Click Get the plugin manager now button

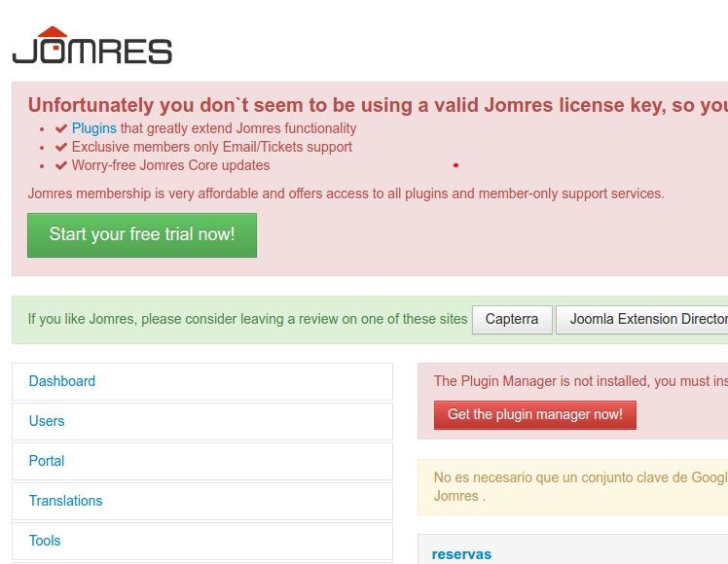(x=535, y=415)
